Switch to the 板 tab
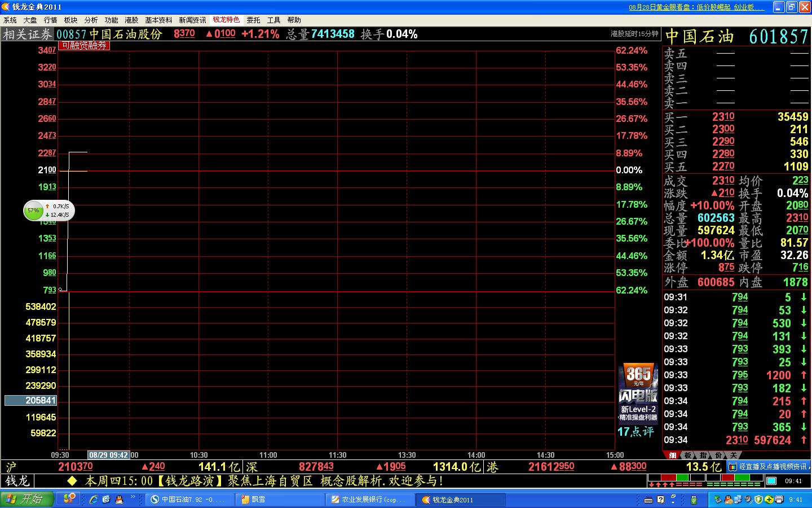This screenshot has height=508, width=812. point(688,455)
